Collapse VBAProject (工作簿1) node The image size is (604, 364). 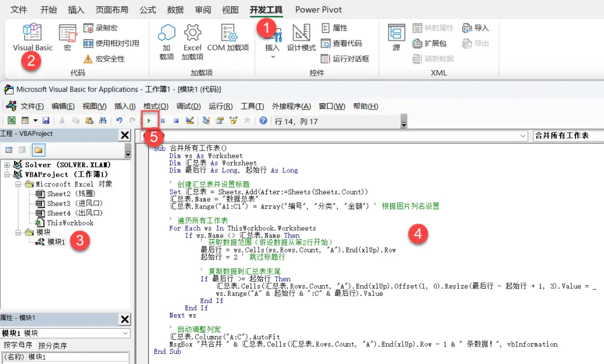[x=7, y=174]
